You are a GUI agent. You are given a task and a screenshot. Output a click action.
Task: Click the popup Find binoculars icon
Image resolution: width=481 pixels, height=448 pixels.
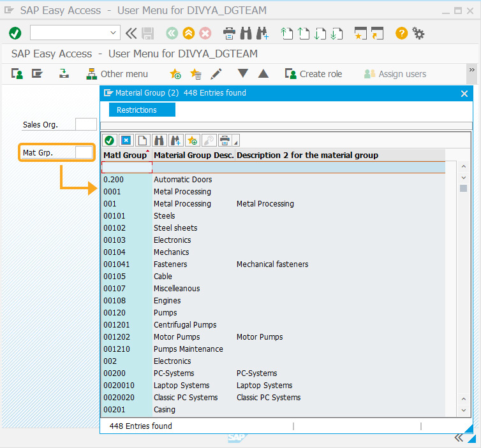coord(159,141)
